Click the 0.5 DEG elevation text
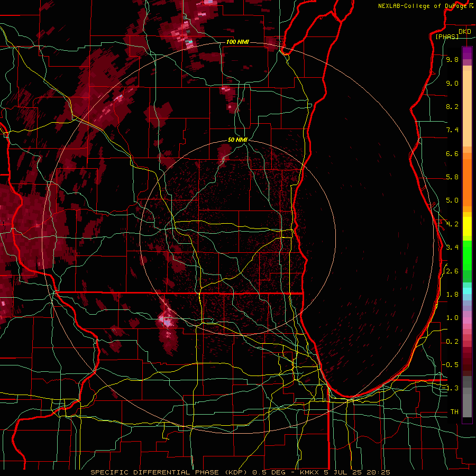 (269, 472)
